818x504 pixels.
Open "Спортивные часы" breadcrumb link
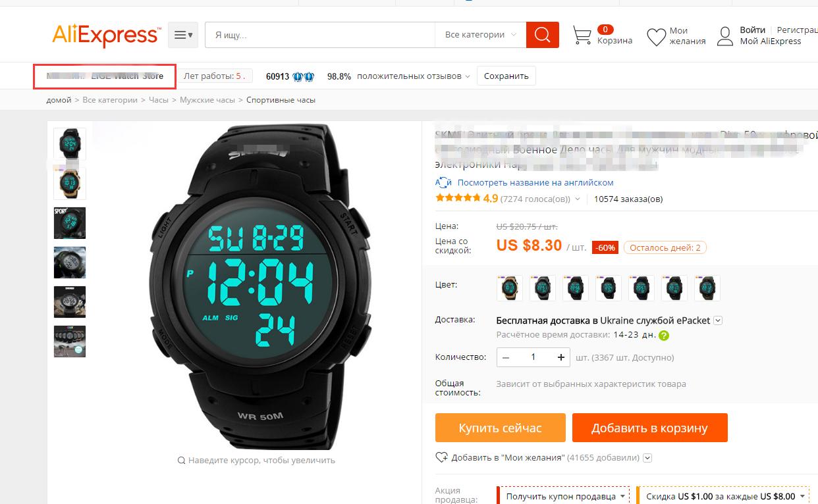click(x=281, y=100)
